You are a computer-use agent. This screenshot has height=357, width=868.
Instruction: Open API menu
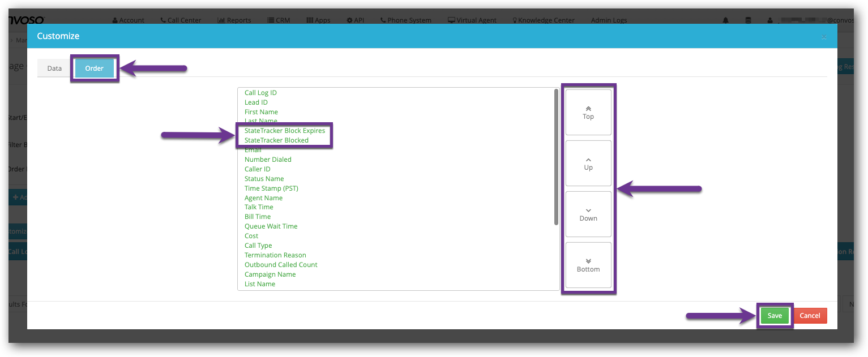pos(355,20)
